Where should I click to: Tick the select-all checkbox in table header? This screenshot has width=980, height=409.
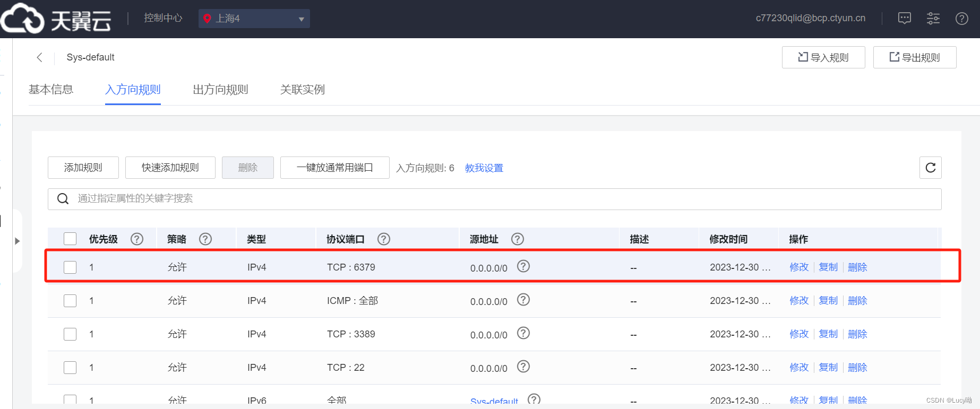(x=70, y=239)
